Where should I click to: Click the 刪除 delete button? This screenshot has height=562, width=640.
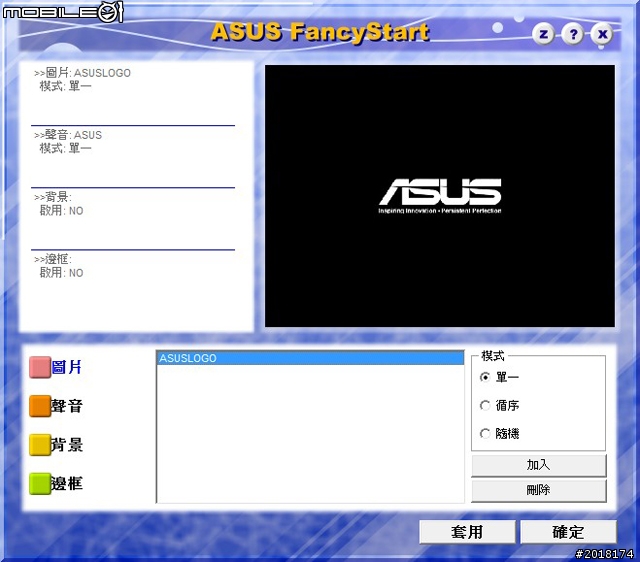tap(539, 490)
